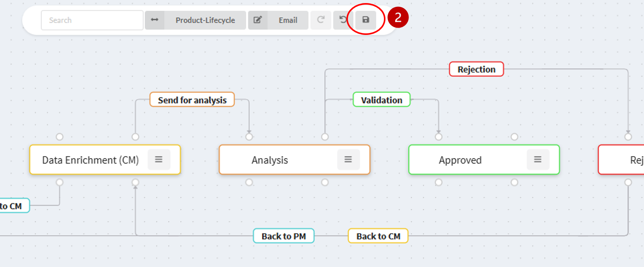The height and width of the screenshot is (267, 644).
Task: Click the greyed redo arrow icon
Action: pyautogui.click(x=321, y=20)
